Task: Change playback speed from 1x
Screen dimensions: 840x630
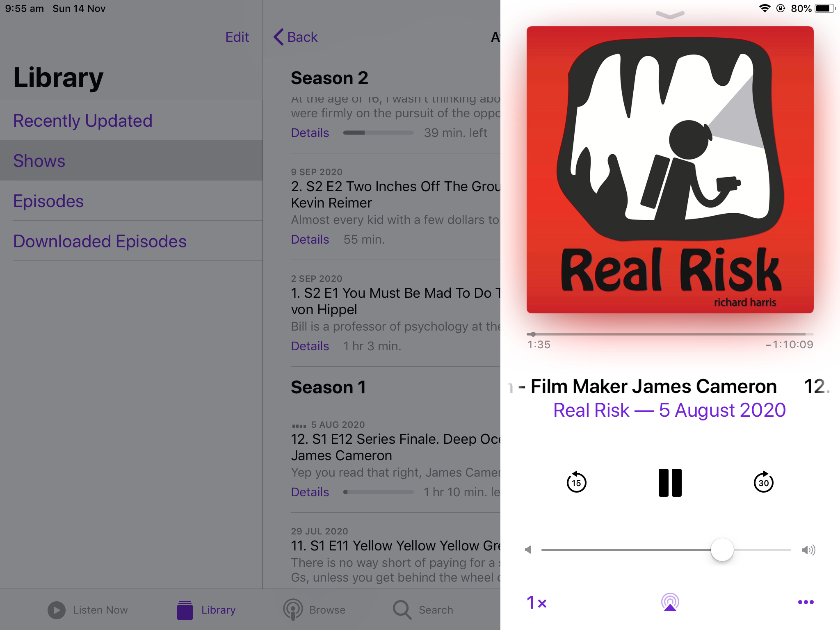Action: click(x=536, y=603)
